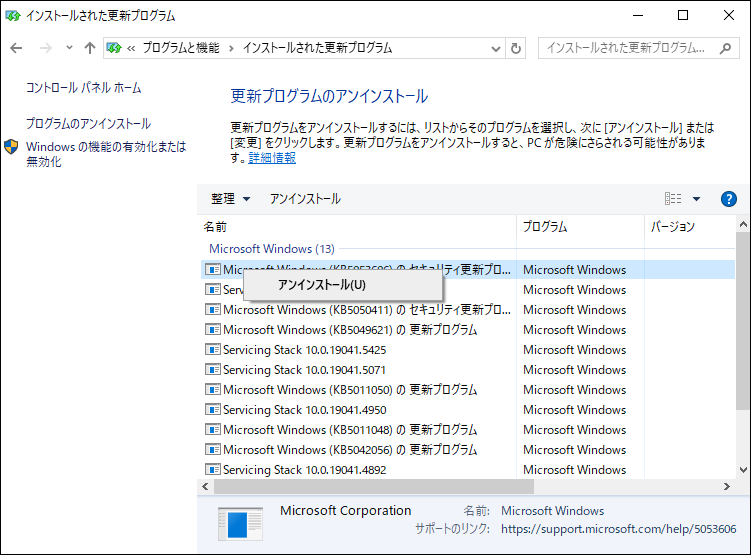Select Servicing Stack 10.0.19041.4892
The width and height of the screenshot is (751, 555).
pos(467,470)
